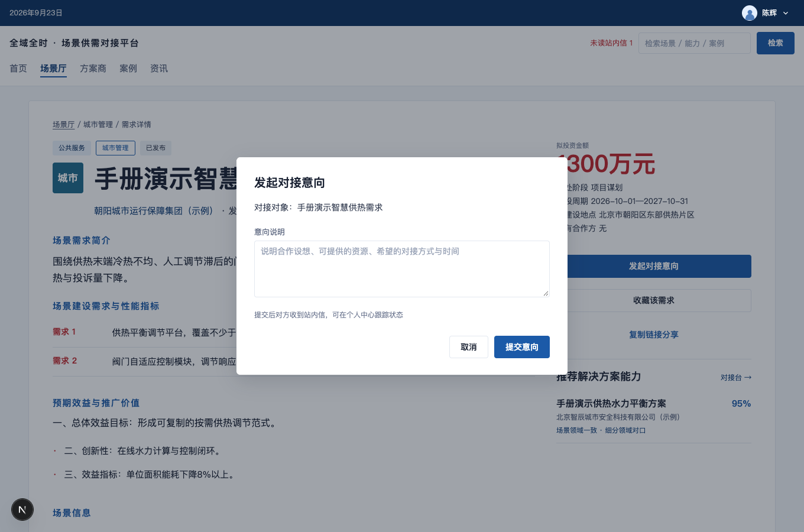Click 复制链接分享 link
Viewport: 804px width, 532px height.
pyautogui.click(x=654, y=335)
